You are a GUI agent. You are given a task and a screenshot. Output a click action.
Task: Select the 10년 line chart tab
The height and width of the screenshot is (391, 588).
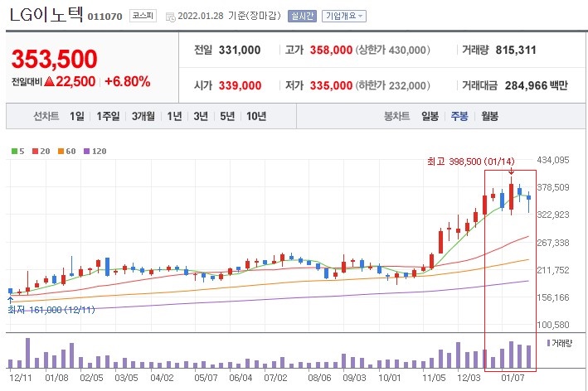[x=256, y=116]
